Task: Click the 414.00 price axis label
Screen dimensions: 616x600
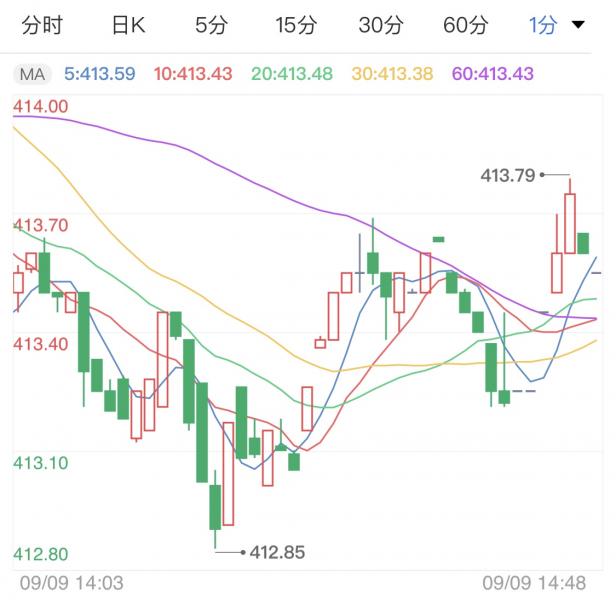Action: 40,106
